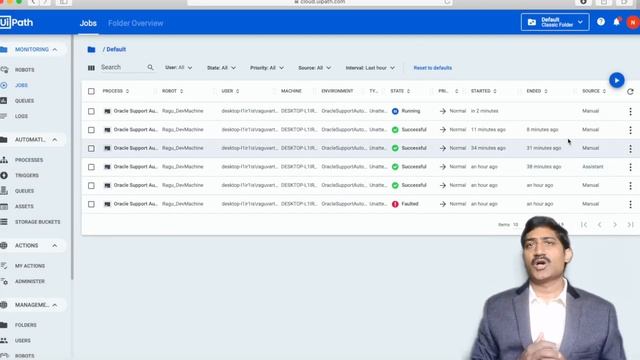Screen dimensions: 640x360
Task: Open Storage Buckets in sidebar
Action: (x=38, y=222)
